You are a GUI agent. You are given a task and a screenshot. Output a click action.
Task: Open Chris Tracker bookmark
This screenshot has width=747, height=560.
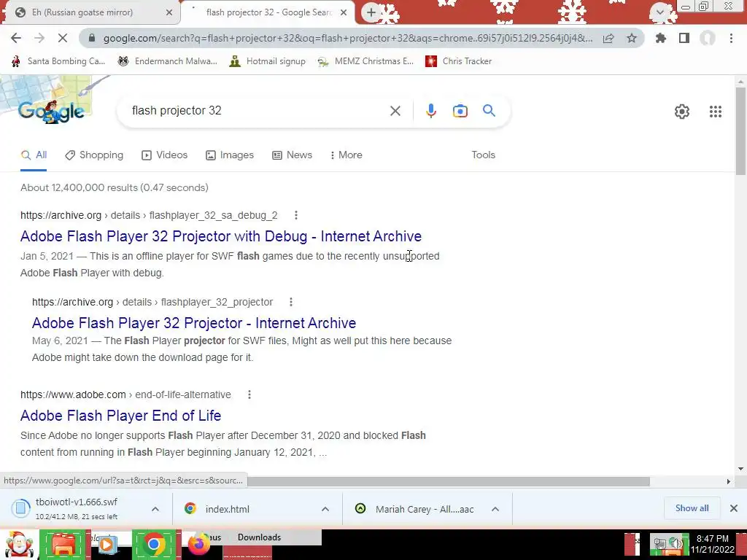coord(458,61)
